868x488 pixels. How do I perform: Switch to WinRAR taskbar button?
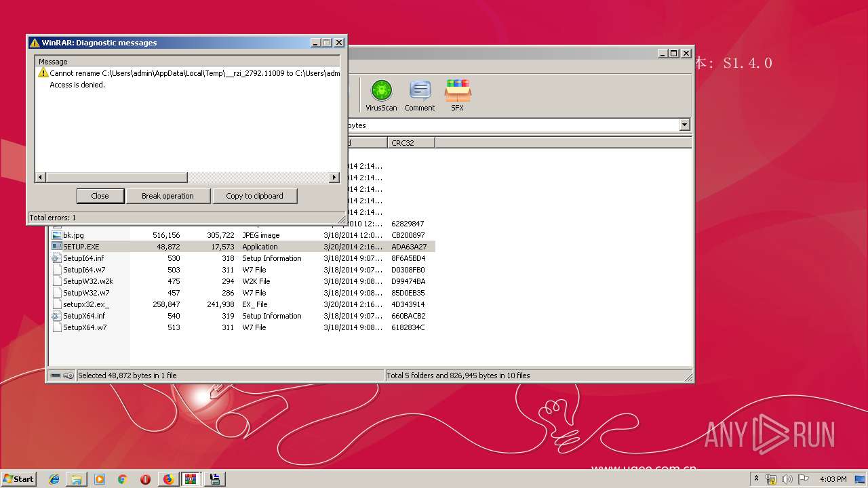[x=191, y=479]
